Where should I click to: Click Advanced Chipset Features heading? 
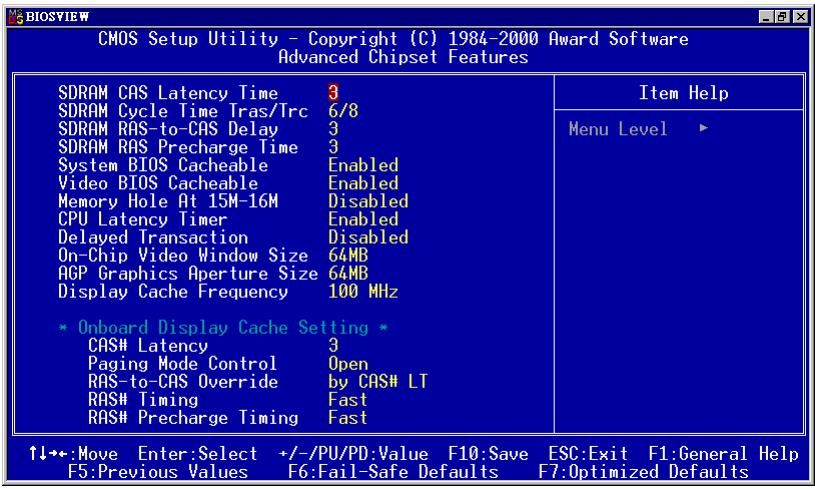403,57
